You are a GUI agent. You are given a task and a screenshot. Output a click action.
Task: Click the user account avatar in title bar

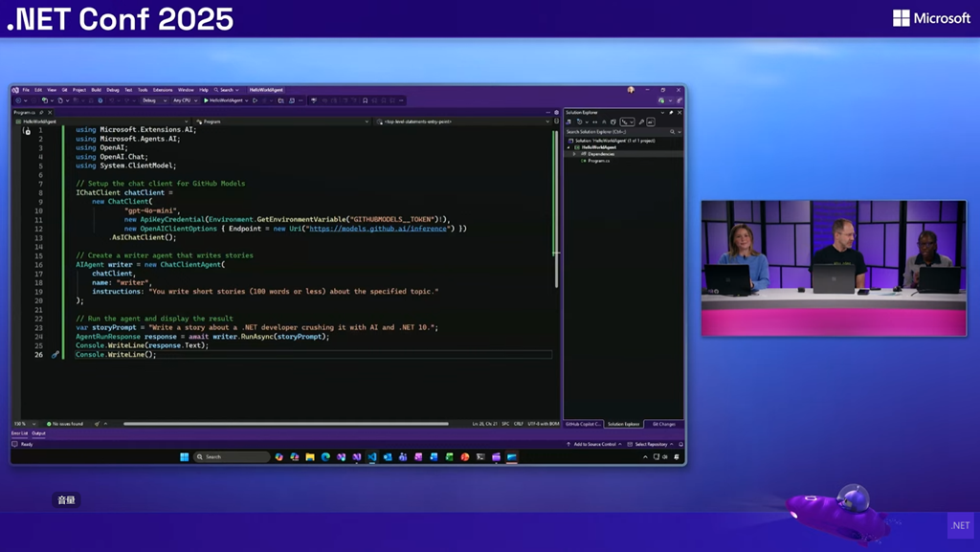point(631,90)
